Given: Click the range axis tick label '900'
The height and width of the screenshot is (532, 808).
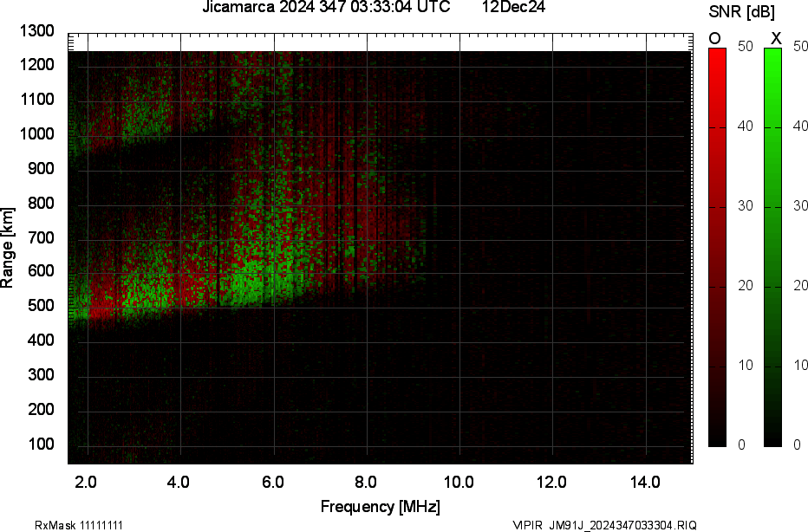Looking at the screenshot, I should tap(41, 168).
